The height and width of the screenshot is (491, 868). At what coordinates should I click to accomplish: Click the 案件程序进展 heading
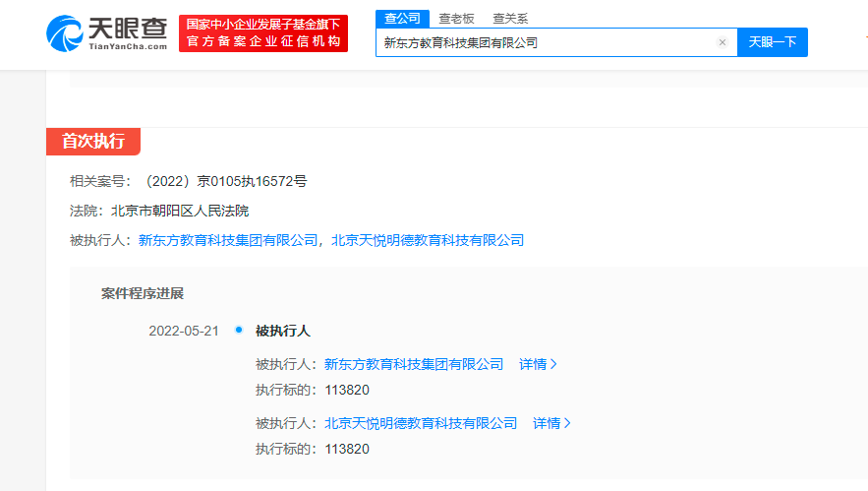click(x=143, y=293)
